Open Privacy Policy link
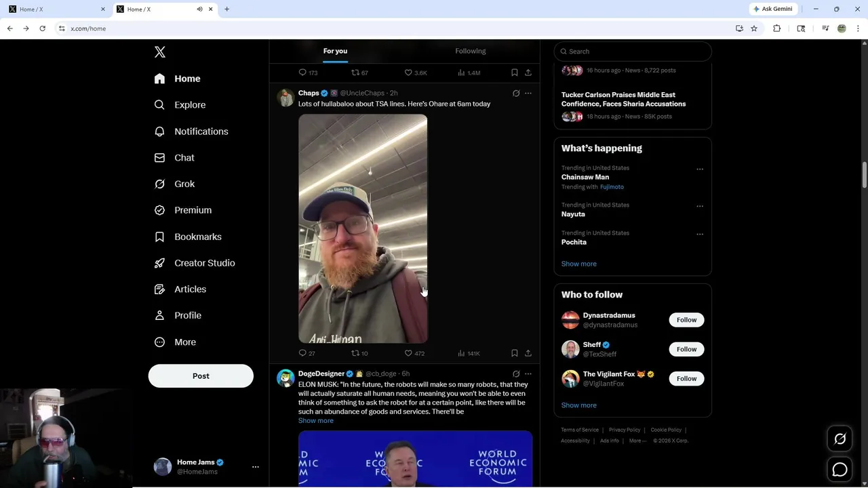Viewport: 868px width, 488px height. coord(625,430)
